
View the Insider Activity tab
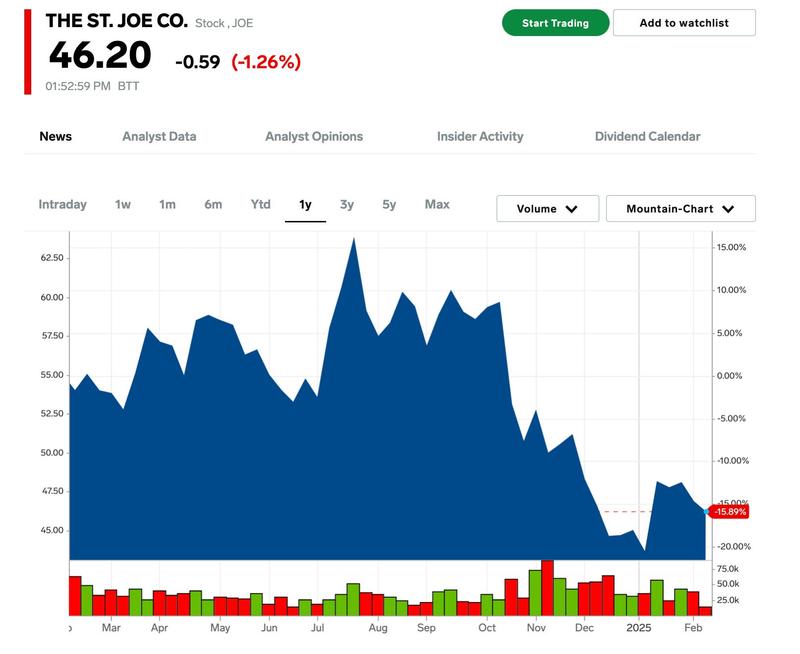(480, 136)
